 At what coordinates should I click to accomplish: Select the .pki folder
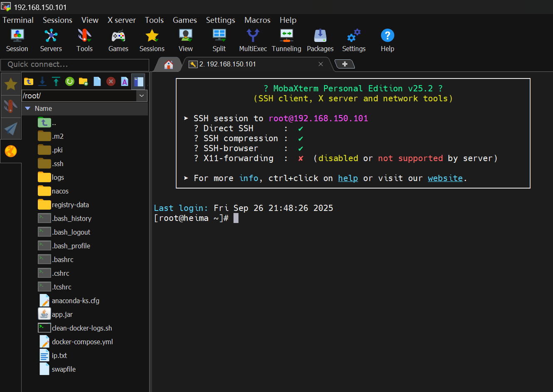point(50,150)
